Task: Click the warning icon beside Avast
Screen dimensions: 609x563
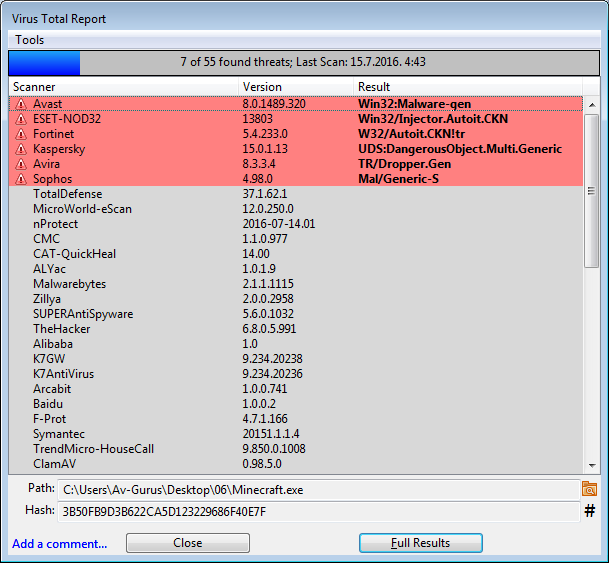Action: [x=21, y=104]
